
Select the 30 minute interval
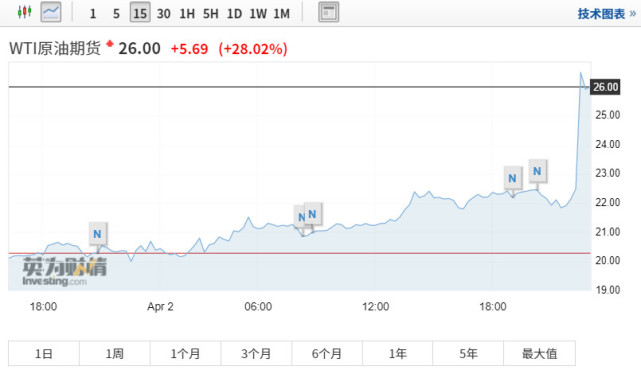point(164,13)
